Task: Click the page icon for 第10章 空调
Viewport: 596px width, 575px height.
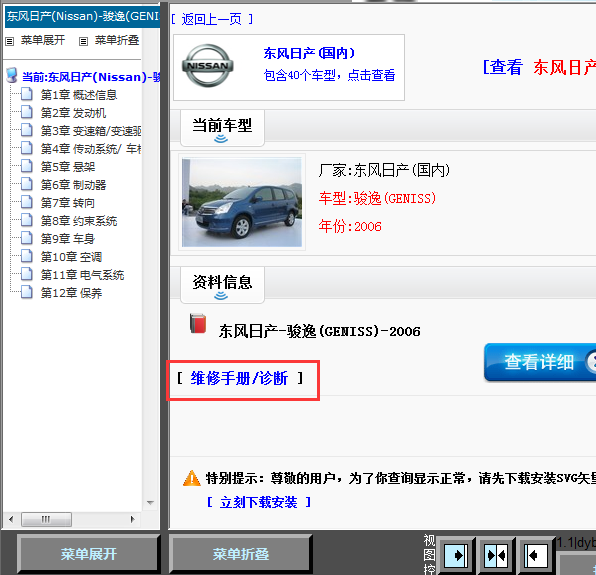Action: click(27, 256)
